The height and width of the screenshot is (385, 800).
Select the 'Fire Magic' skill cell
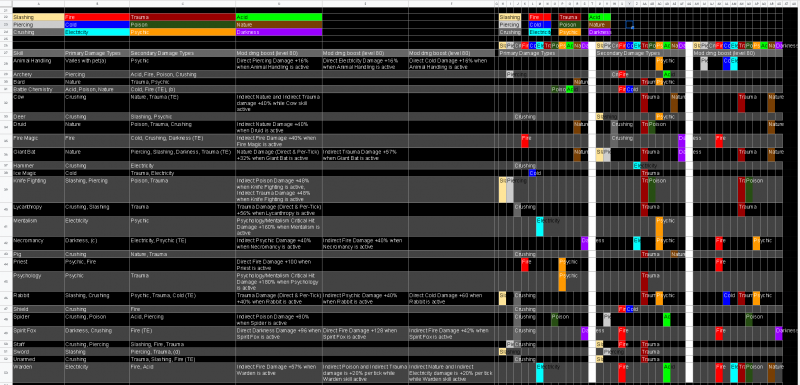tap(38, 141)
